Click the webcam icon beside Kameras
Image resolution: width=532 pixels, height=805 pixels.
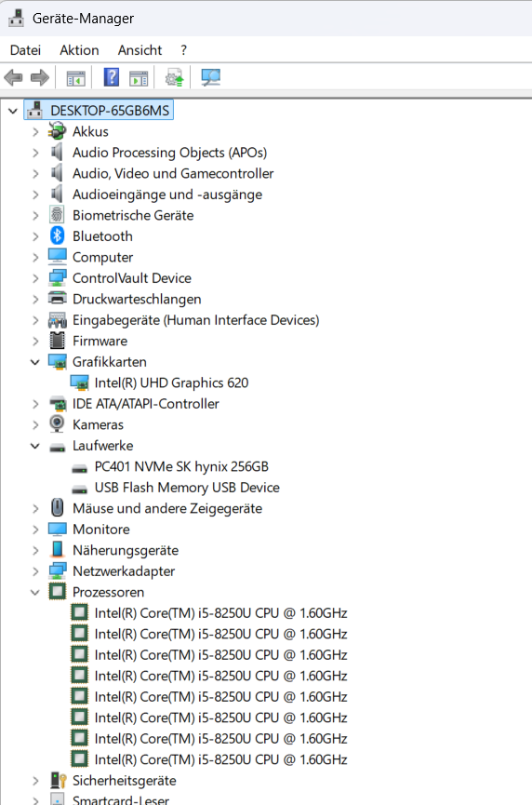click(x=57, y=424)
